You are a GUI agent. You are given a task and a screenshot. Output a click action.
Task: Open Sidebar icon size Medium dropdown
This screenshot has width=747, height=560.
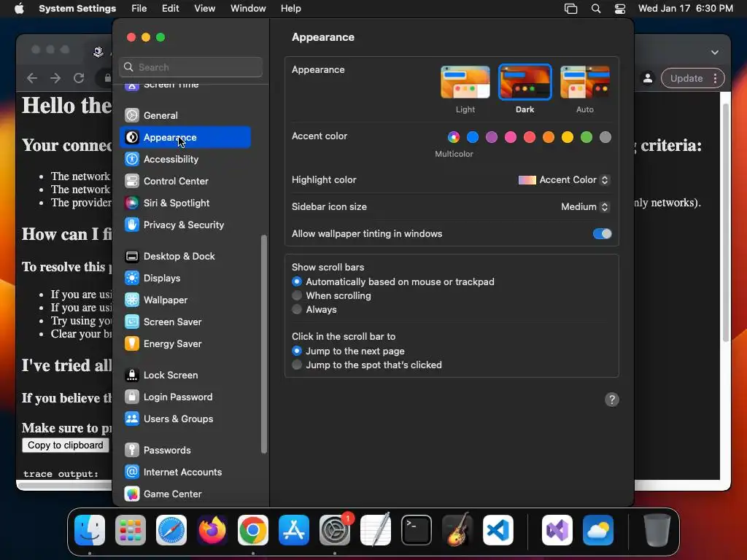[x=585, y=206]
